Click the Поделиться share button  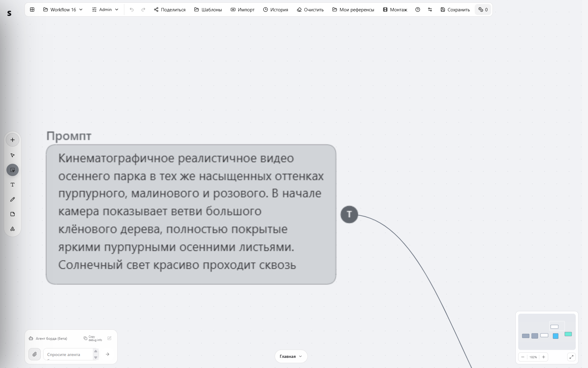(x=170, y=10)
